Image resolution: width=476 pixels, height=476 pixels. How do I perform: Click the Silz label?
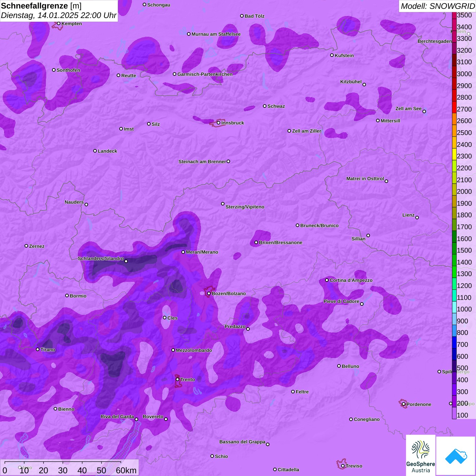pyautogui.click(x=156, y=124)
